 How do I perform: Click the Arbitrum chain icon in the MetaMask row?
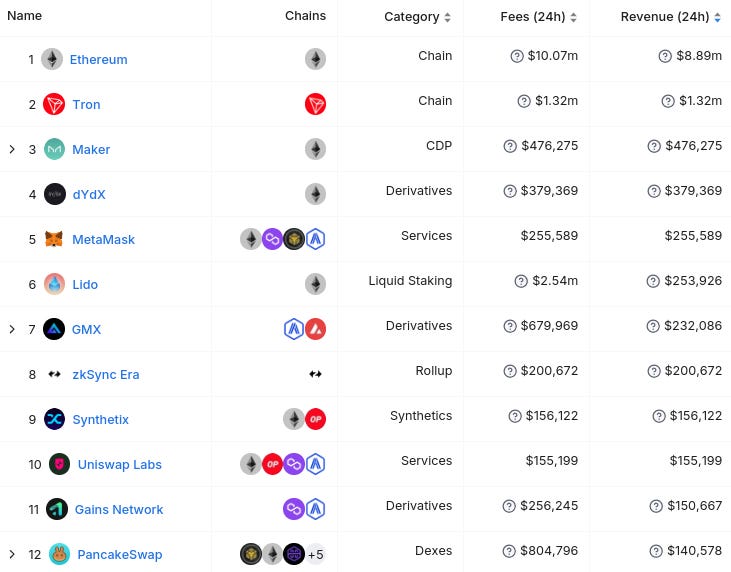pos(316,239)
